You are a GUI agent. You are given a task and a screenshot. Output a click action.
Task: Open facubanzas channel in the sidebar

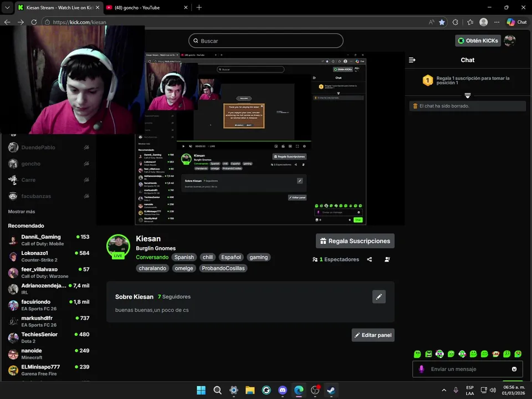[x=49, y=196]
